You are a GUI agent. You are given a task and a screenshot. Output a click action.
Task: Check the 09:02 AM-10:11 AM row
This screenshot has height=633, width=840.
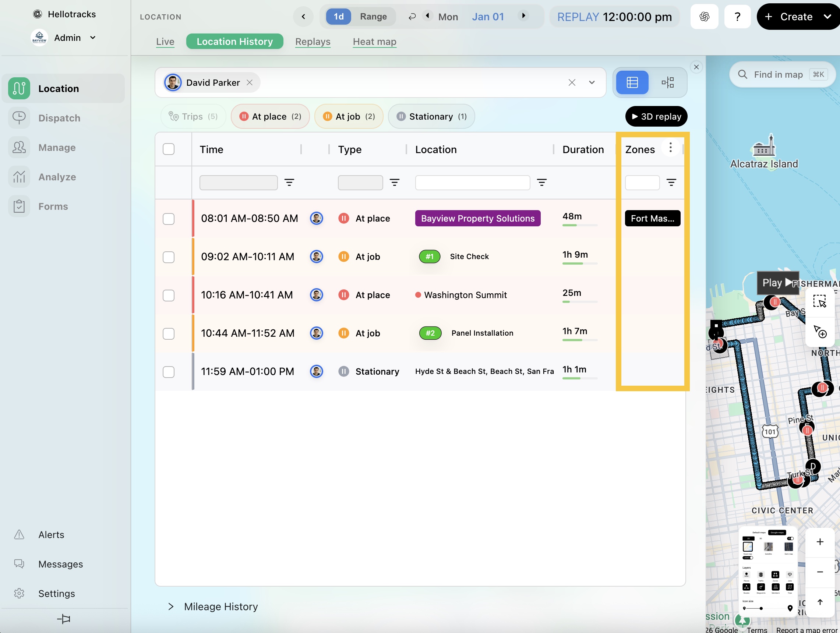(x=169, y=257)
